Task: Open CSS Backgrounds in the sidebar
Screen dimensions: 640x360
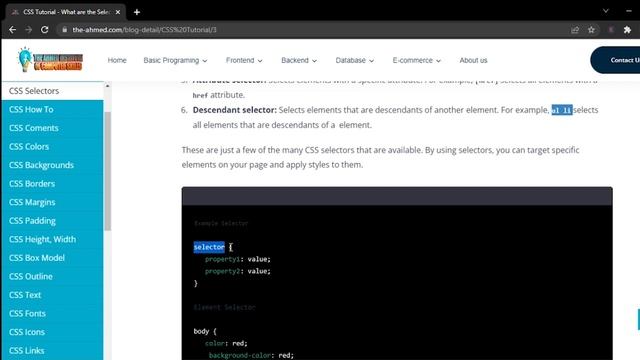Action: click(x=52, y=165)
